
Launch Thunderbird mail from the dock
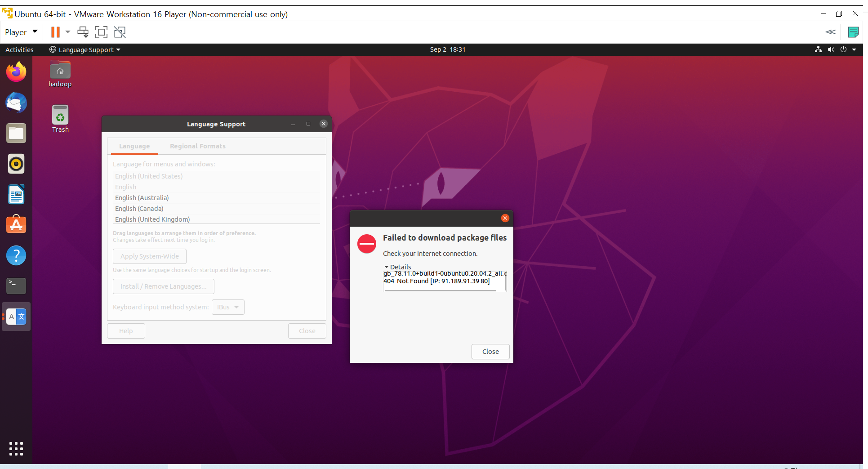coord(16,103)
